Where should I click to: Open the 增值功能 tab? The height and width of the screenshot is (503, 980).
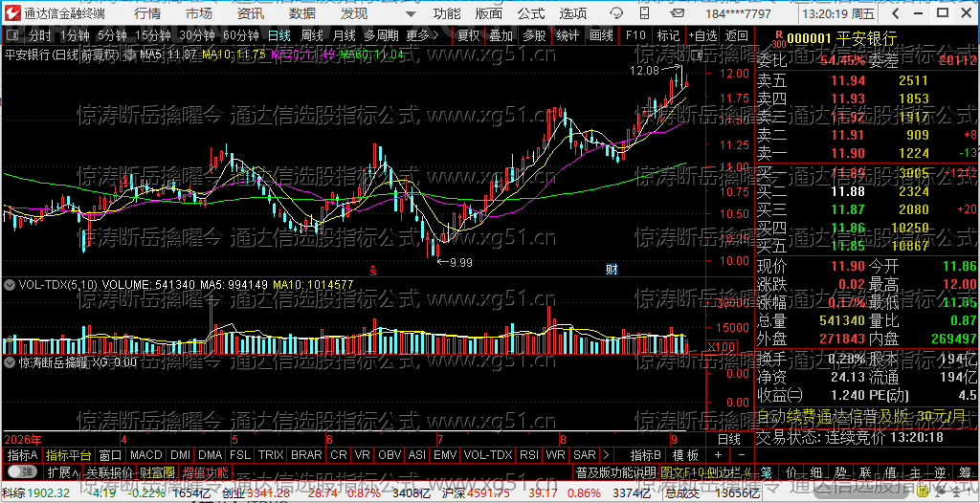pyautogui.click(x=205, y=471)
